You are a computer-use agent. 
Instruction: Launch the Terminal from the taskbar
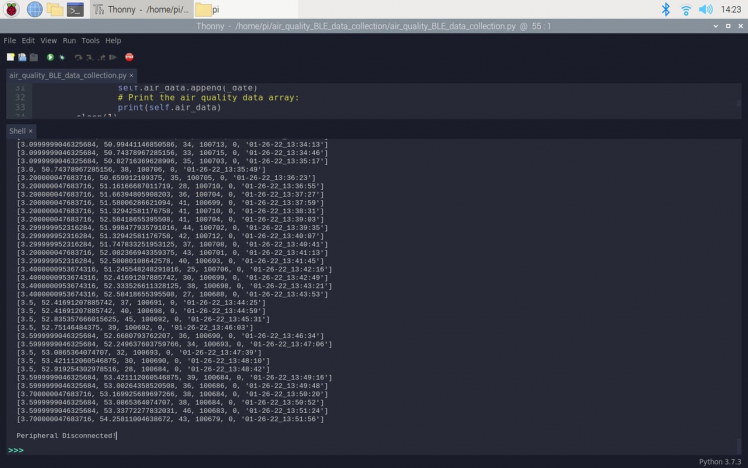click(x=75, y=10)
